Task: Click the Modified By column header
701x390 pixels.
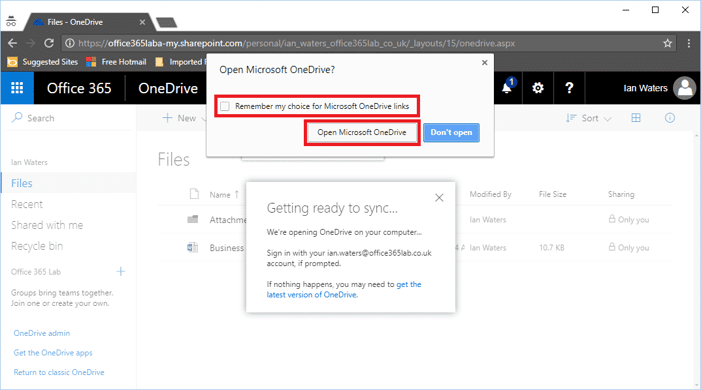Action: click(x=490, y=194)
